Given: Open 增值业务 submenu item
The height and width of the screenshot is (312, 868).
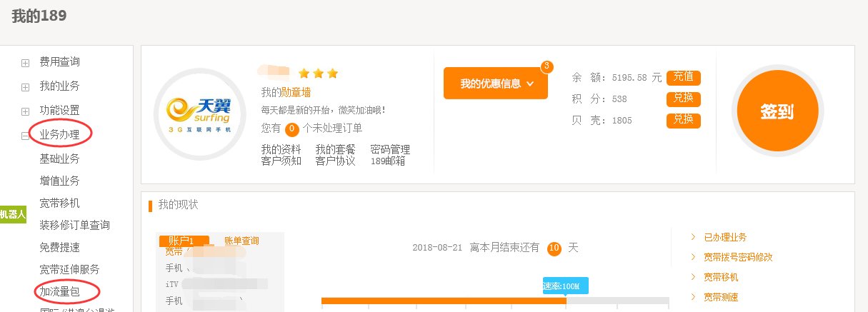Looking at the screenshot, I should pyautogui.click(x=59, y=181).
